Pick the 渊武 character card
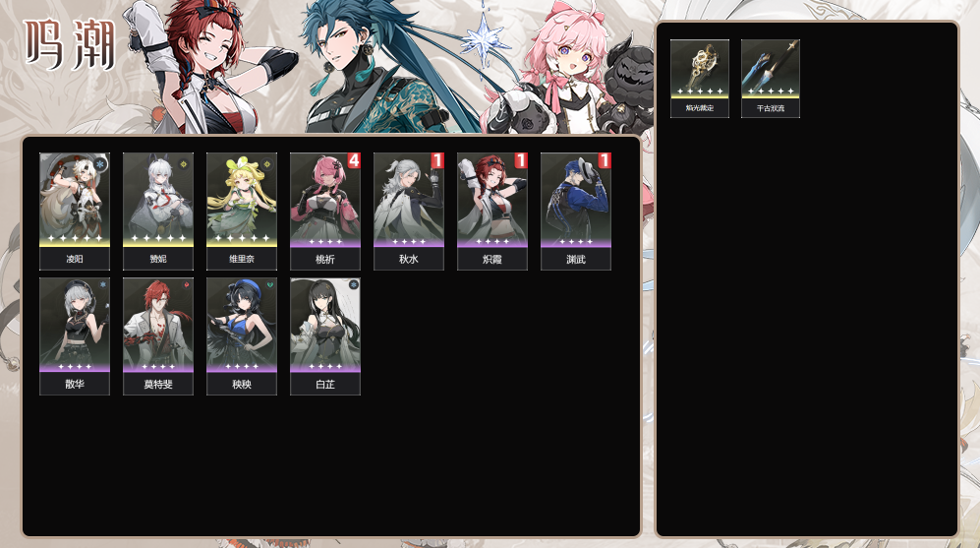The image size is (980, 548). 576,212
